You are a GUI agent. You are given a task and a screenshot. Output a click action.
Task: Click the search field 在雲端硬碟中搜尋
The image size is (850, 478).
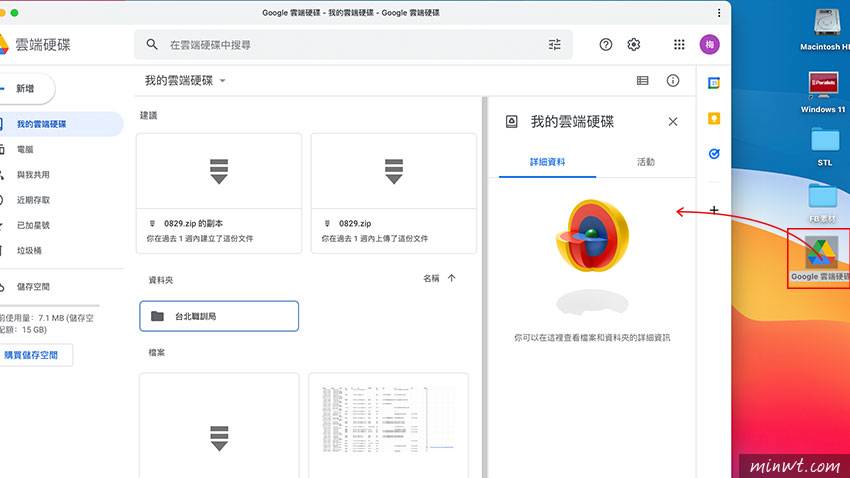tap(340, 45)
